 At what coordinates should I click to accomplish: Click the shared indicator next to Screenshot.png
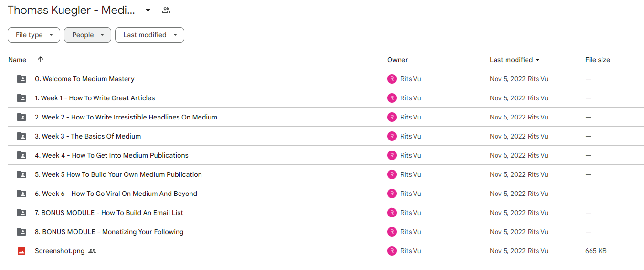click(92, 251)
